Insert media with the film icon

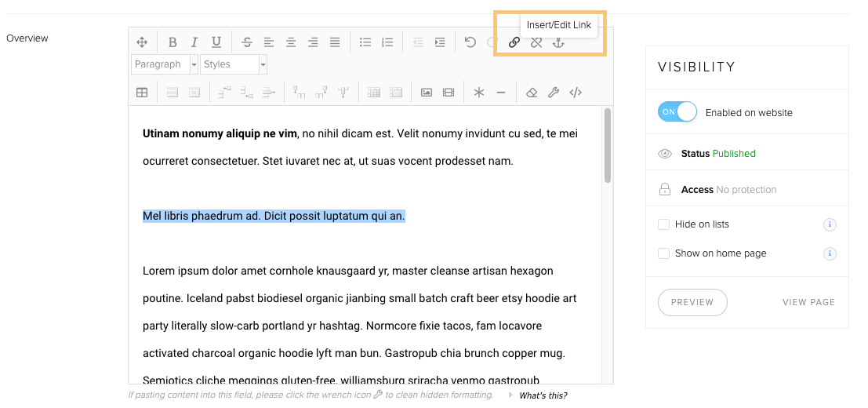(449, 93)
